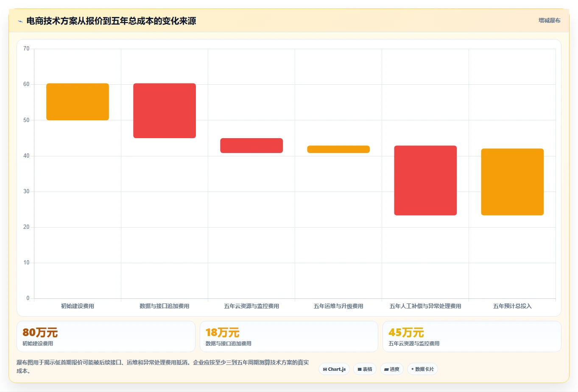Screen dimensions: 578x392
Task: Click the footer description starting with 瀑布图用于揭示
Action: pyautogui.click(x=163, y=367)
